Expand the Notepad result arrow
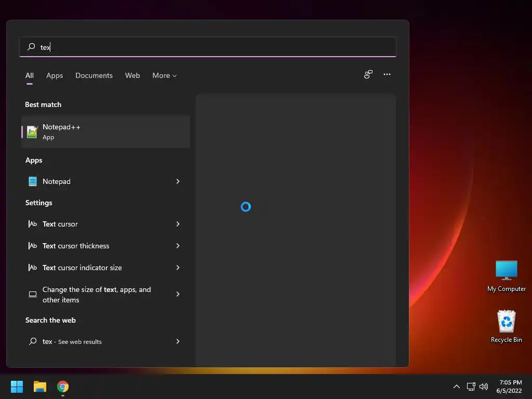532x399 pixels. point(178,181)
